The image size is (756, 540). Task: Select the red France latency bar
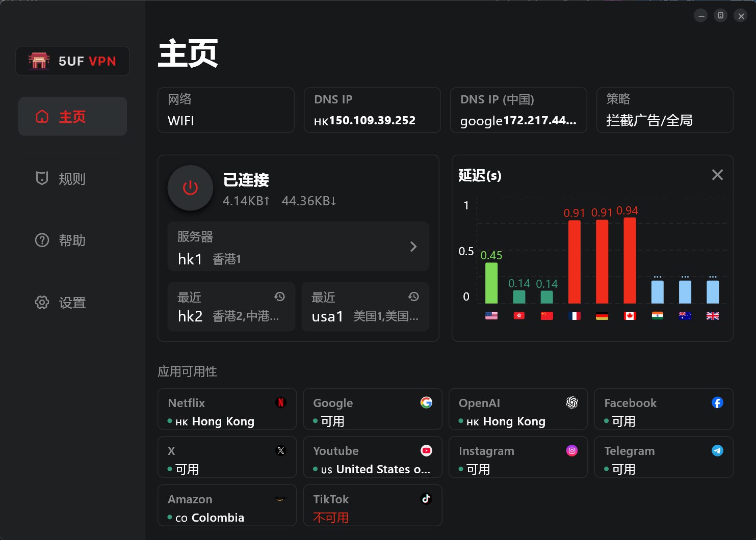click(575, 262)
